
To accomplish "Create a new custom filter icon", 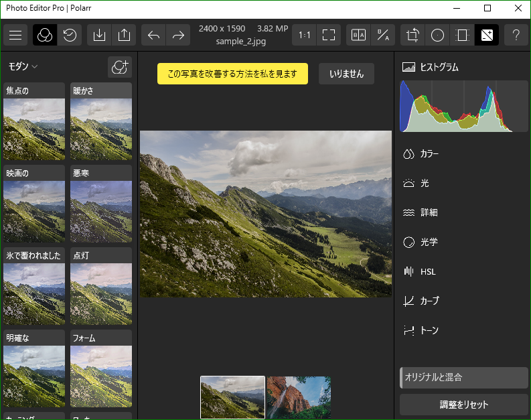I will [x=120, y=67].
